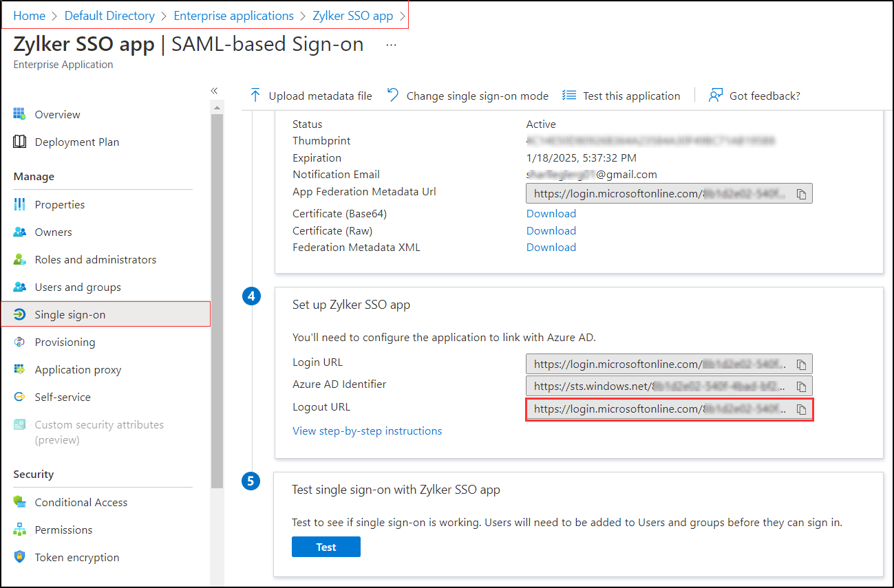
Task: Open Permissions under Security
Action: pyautogui.click(x=63, y=530)
